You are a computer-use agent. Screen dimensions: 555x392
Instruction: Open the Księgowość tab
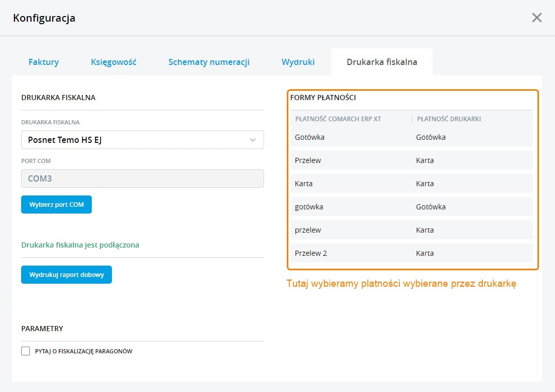pos(113,62)
